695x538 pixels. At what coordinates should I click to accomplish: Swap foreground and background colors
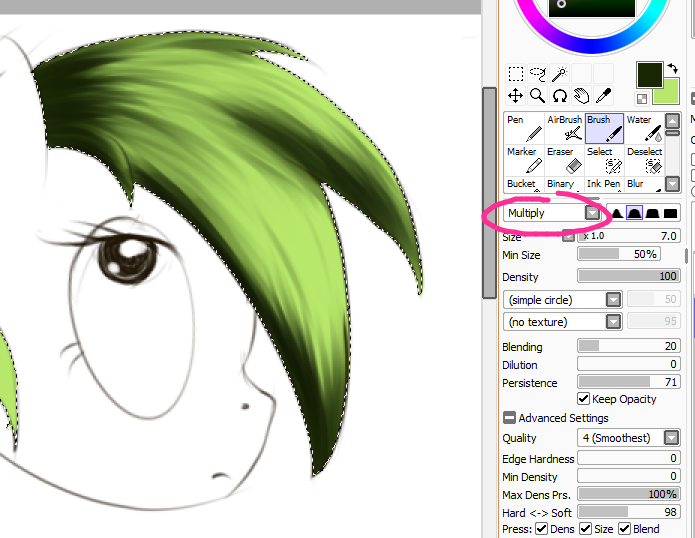(x=672, y=66)
